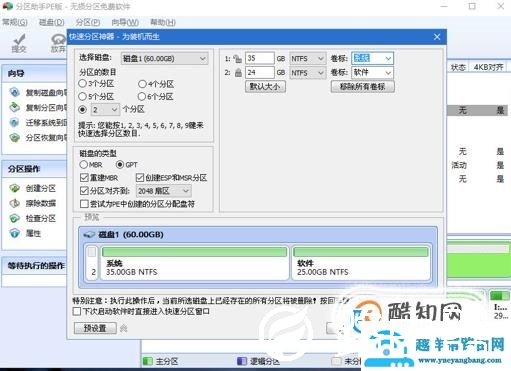511x371 pixels.
Task: Click the disk icon next to 磁盘1 (60.00GB) preview
Action: point(89,235)
